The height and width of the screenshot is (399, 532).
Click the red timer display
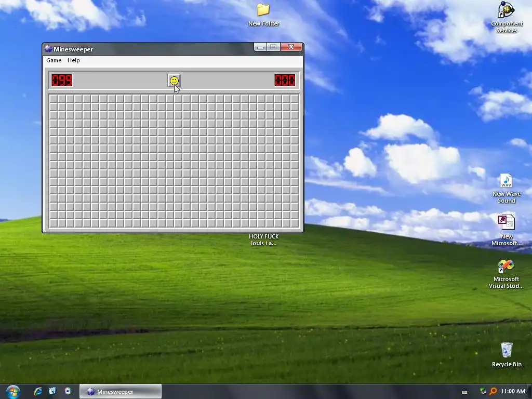285,81
